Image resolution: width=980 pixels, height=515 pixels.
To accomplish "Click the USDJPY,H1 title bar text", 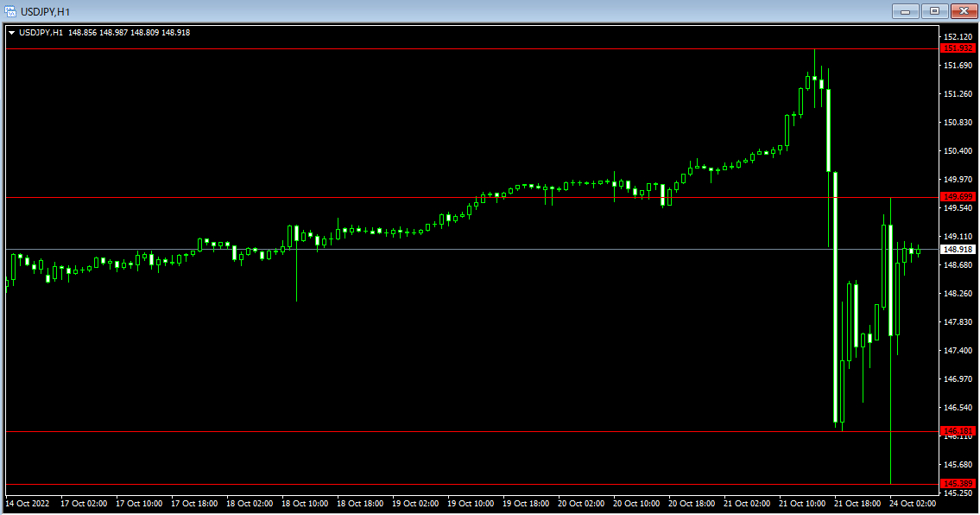I will (x=45, y=12).
